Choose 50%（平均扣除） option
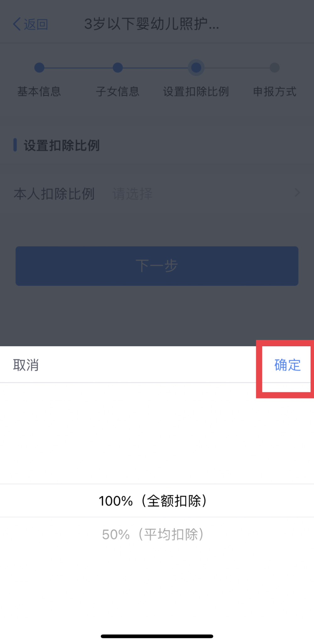The image size is (314, 644). coord(153,534)
